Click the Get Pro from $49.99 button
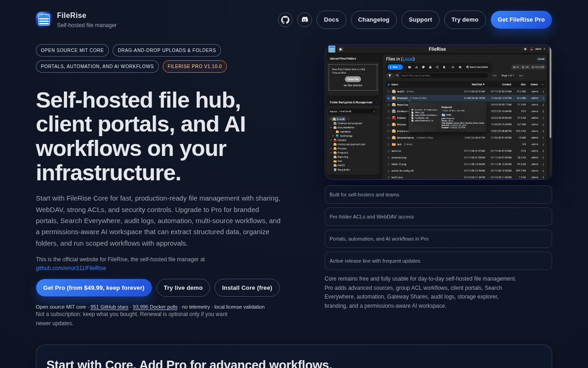 (x=94, y=288)
